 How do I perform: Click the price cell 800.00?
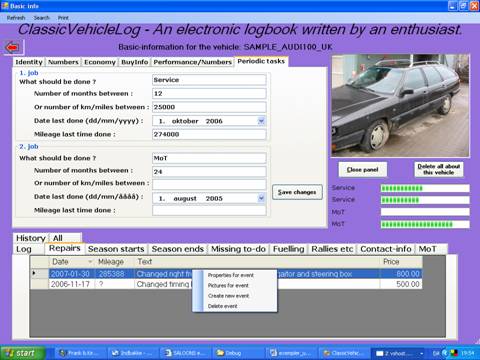401,274
